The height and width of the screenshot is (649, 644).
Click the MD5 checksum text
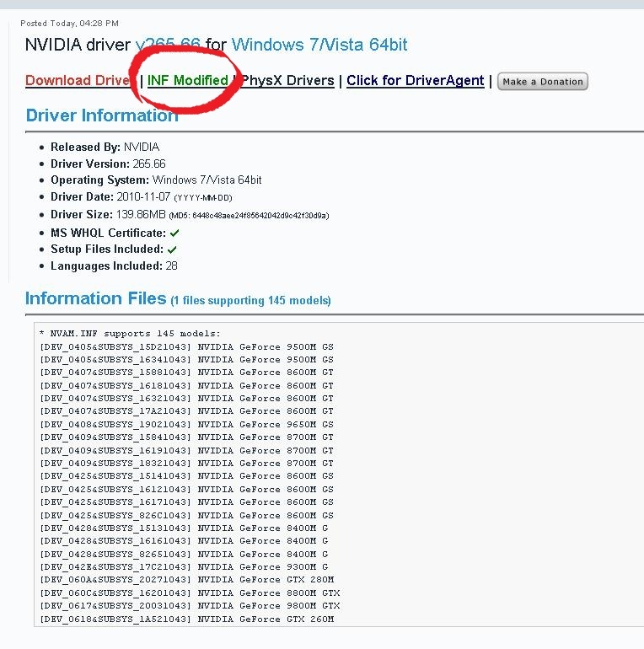(249, 216)
